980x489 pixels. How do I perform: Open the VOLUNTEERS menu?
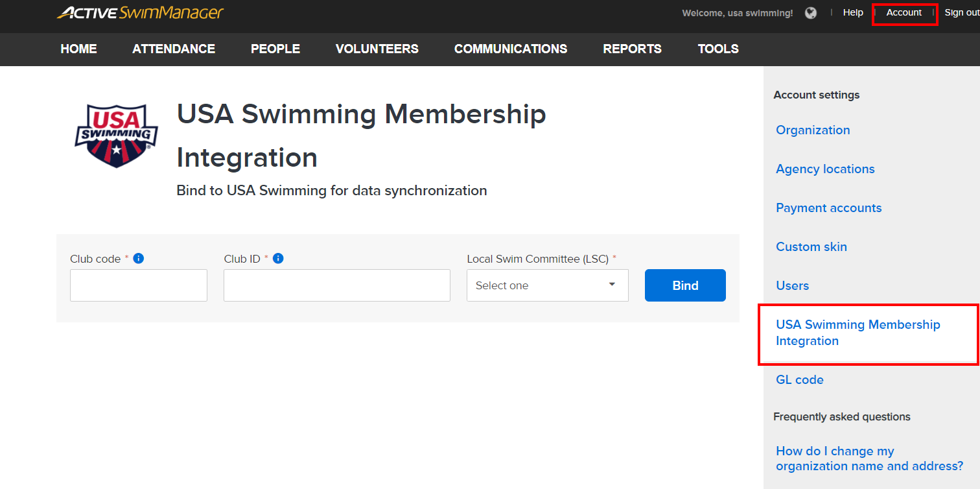377,49
